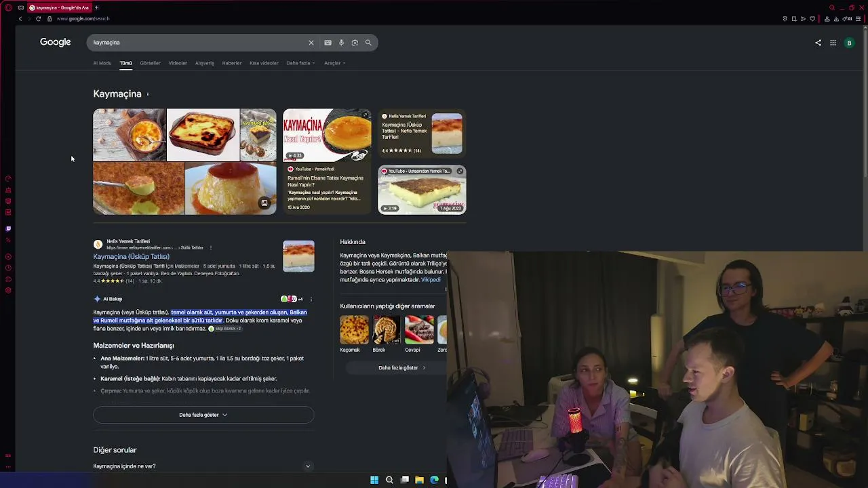Open the Araçlar tools dropdown
868x488 pixels.
click(x=335, y=63)
